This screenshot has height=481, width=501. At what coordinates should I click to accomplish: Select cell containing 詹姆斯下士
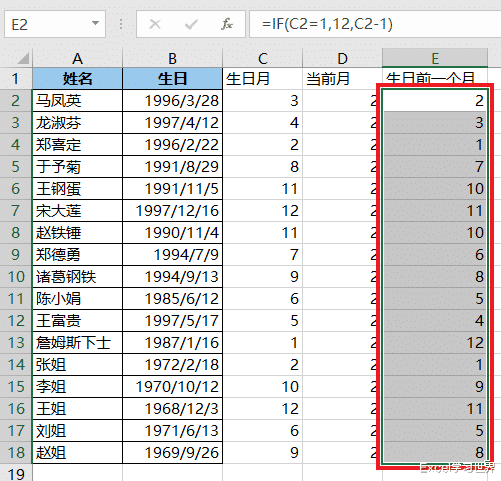(x=77, y=343)
